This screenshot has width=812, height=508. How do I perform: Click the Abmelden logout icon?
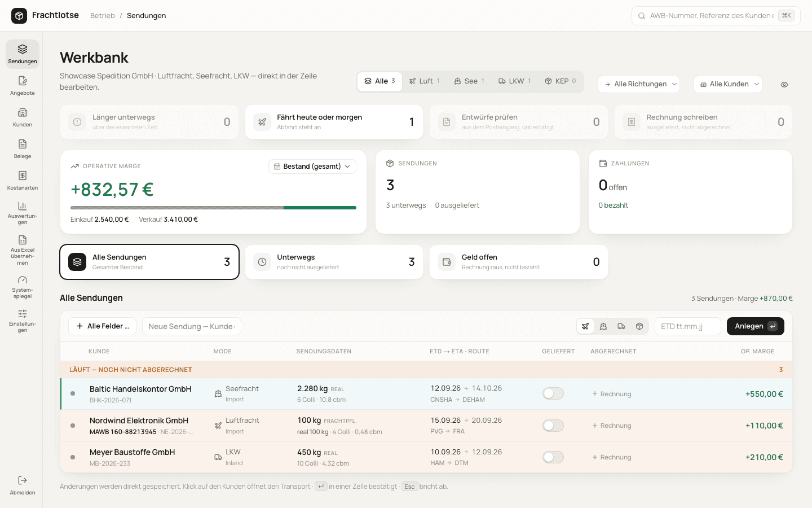tap(23, 480)
